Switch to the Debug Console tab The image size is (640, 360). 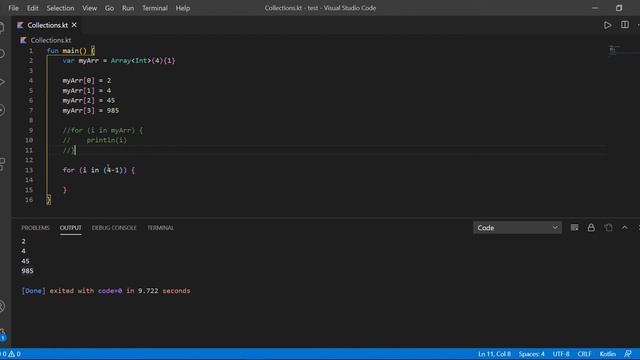tap(114, 228)
